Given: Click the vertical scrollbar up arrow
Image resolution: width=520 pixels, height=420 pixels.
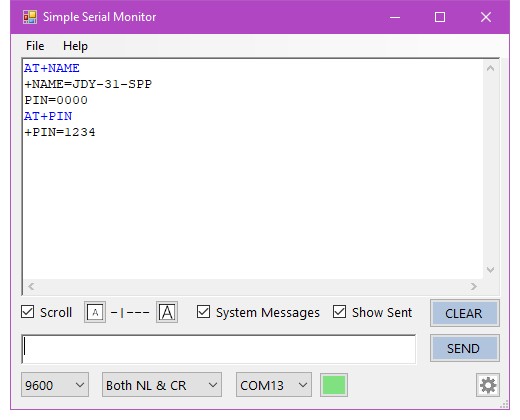Looking at the screenshot, I should click(x=490, y=69).
